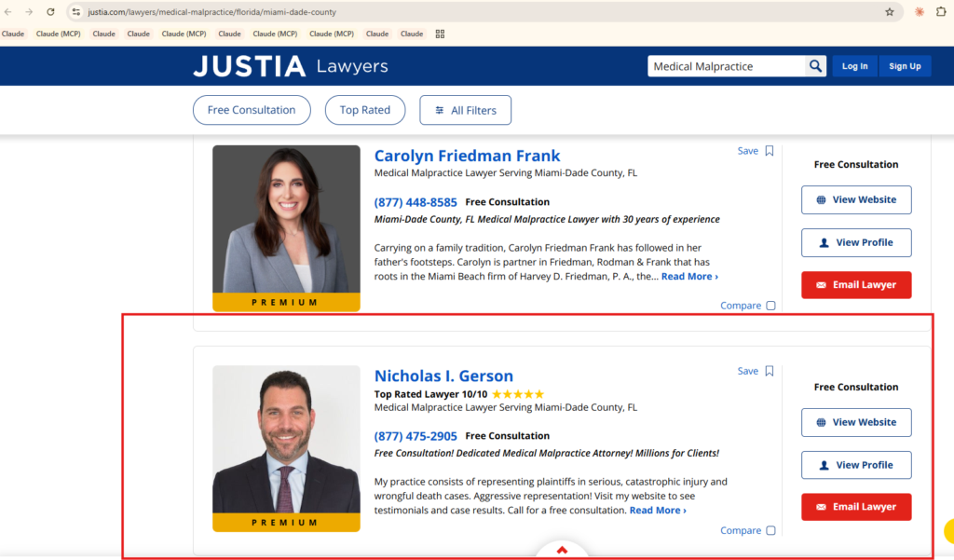This screenshot has height=560, width=954.
Task: Reload the page using the refresh icon
Action: [x=49, y=12]
